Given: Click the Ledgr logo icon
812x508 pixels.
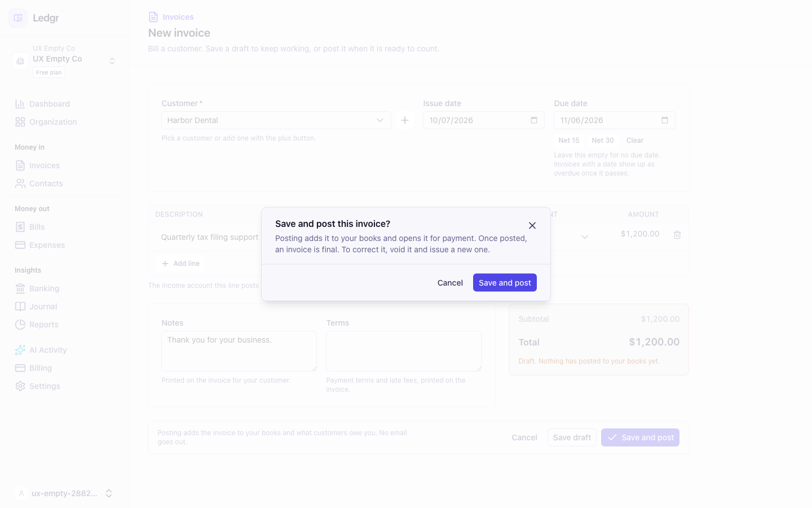Looking at the screenshot, I should click(18, 18).
